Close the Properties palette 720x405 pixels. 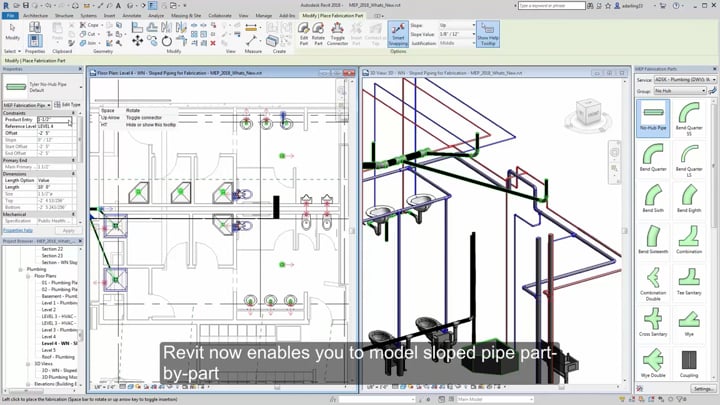coord(80,69)
